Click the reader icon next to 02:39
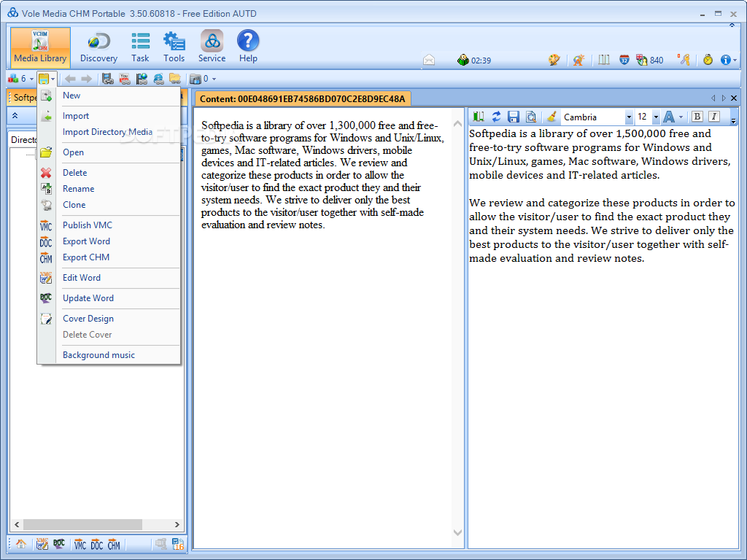Screen dimensions: 747x560 [462, 60]
